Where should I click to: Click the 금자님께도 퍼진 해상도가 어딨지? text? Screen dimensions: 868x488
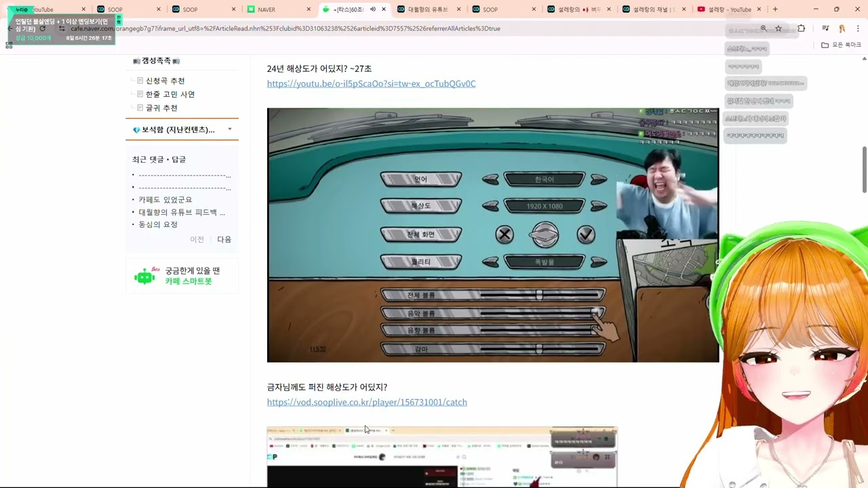327,388
